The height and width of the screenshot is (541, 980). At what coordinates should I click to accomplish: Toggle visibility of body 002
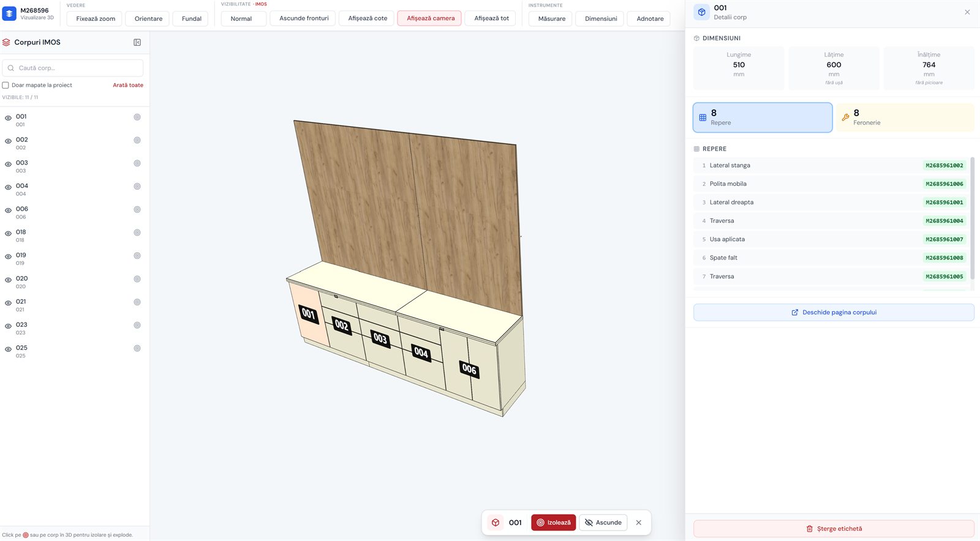(x=8, y=141)
